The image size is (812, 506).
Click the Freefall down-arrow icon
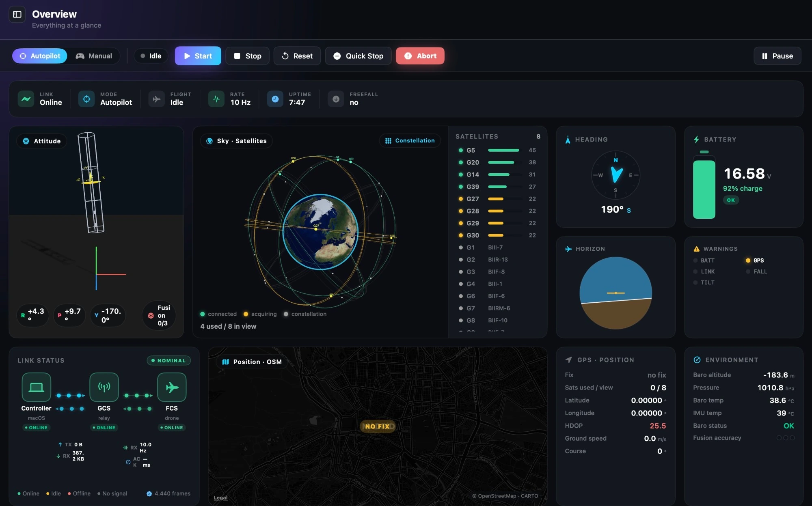(336, 99)
